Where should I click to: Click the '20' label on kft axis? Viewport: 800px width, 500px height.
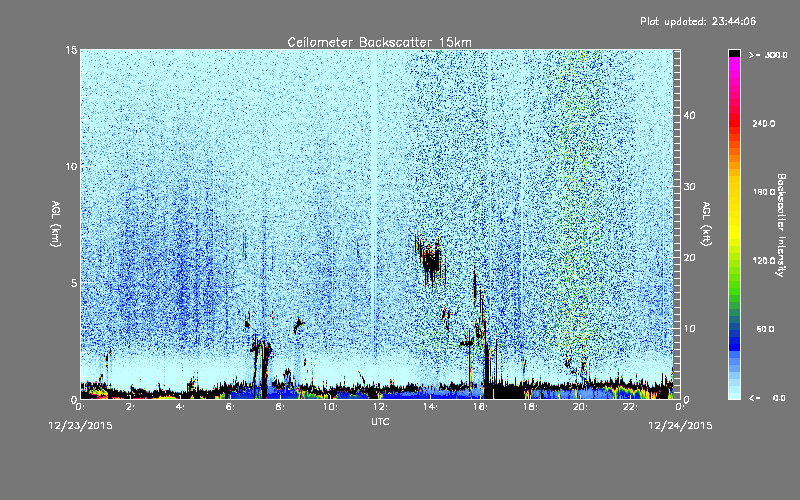(x=689, y=258)
